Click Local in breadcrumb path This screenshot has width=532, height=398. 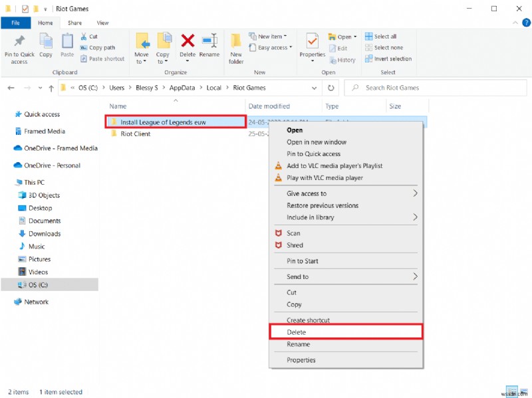click(x=213, y=88)
